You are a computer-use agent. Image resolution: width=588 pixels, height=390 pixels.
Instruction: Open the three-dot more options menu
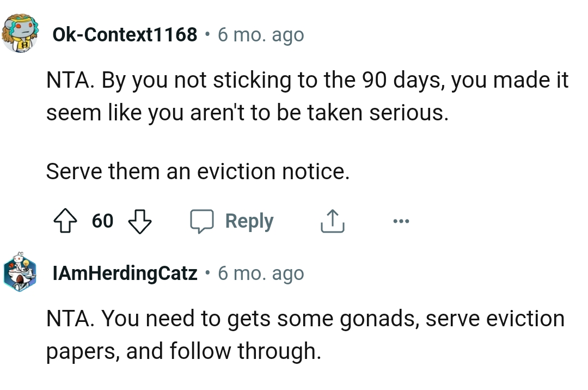(400, 221)
